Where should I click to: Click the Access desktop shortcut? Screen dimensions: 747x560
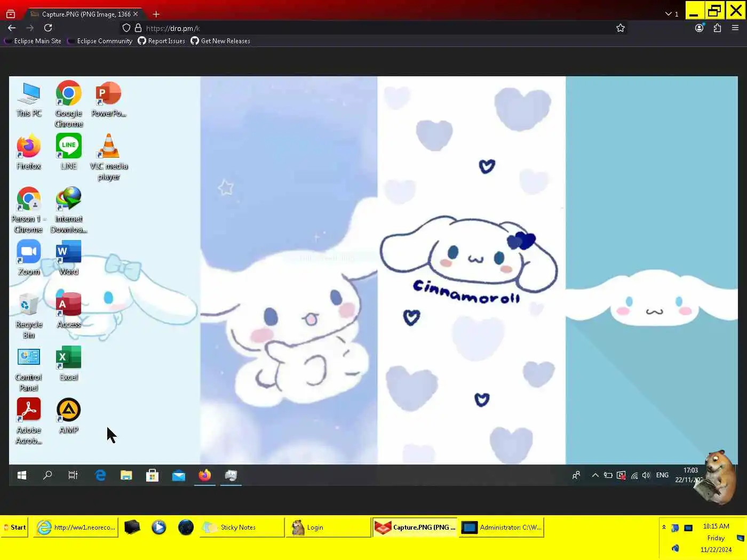69,310
